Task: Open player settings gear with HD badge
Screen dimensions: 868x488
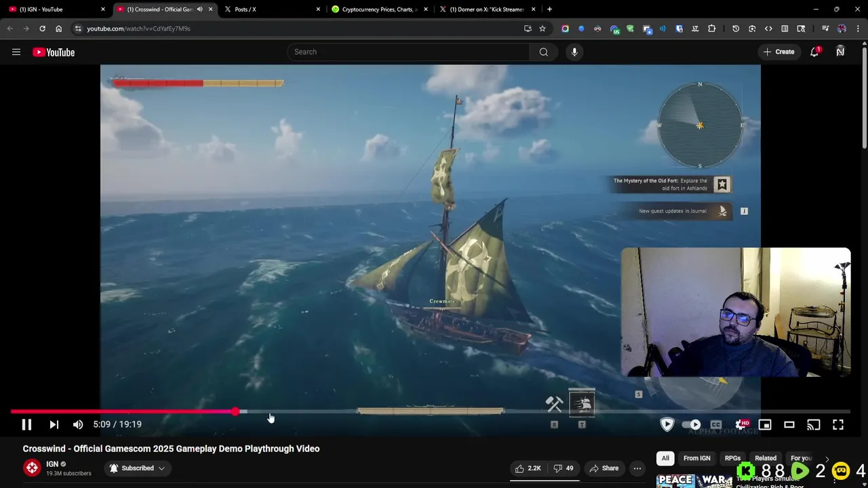Action: [x=741, y=424]
